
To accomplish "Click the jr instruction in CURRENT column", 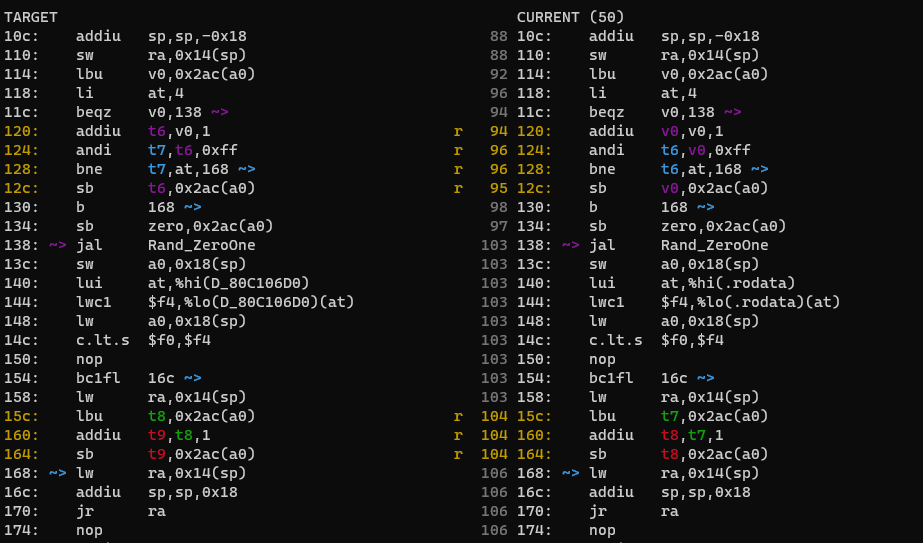I will pos(597,511).
